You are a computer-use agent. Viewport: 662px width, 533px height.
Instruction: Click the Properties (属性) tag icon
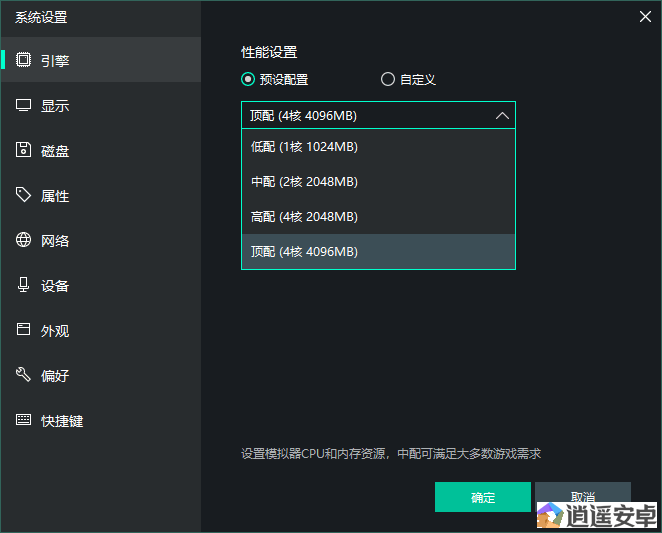pos(24,195)
